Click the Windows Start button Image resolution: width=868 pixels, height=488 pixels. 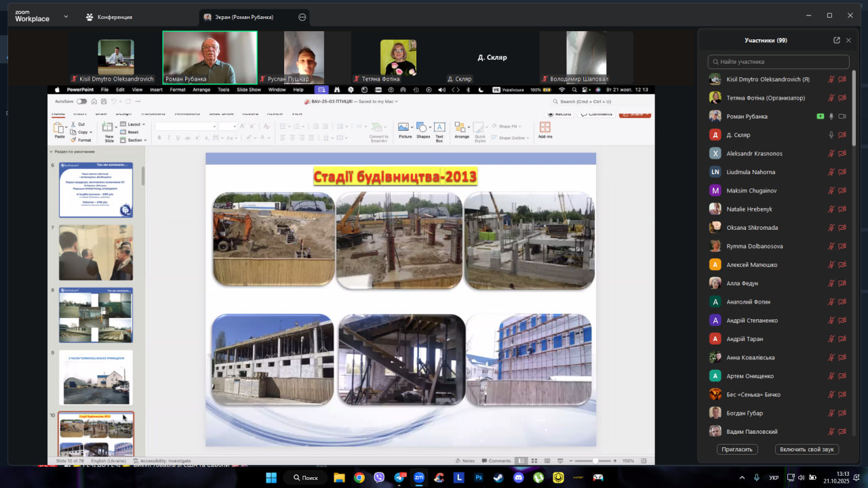[271, 478]
